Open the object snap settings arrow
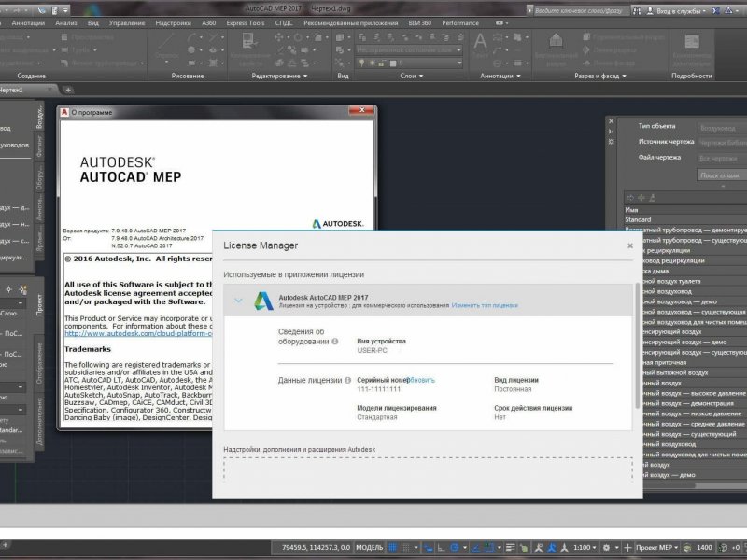The height and width of the screenshot is (560, 747). (x=500, y=548)
